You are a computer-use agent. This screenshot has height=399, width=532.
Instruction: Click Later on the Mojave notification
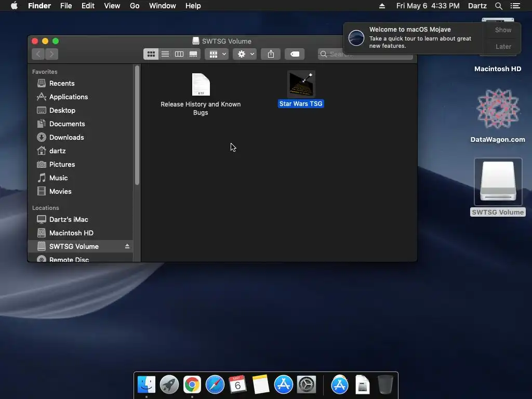coord(503,46)
